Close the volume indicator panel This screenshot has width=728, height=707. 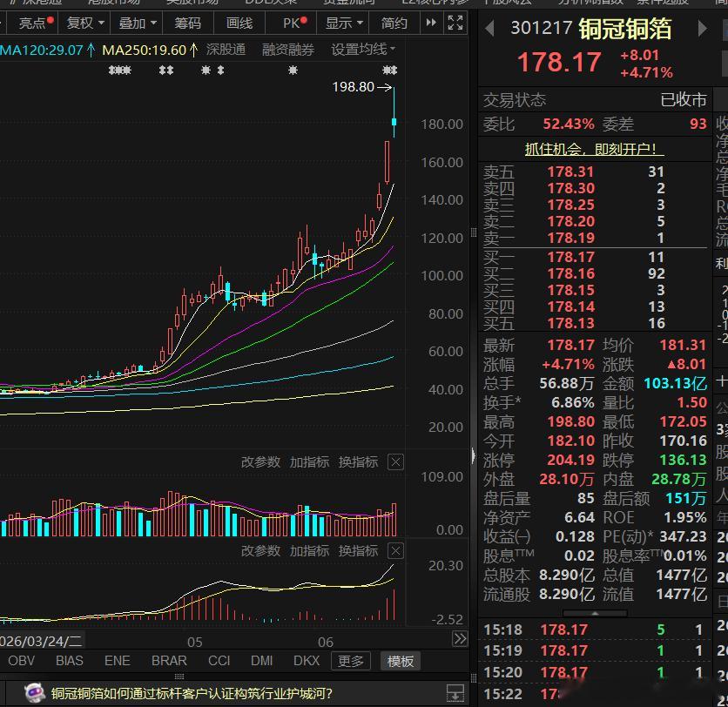(x=395, y=461)
